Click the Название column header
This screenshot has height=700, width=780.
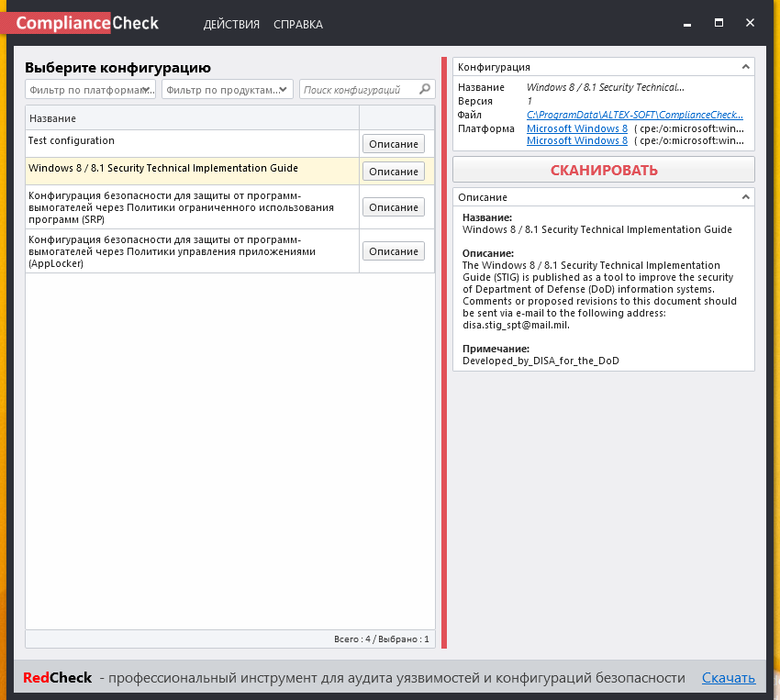193,117
